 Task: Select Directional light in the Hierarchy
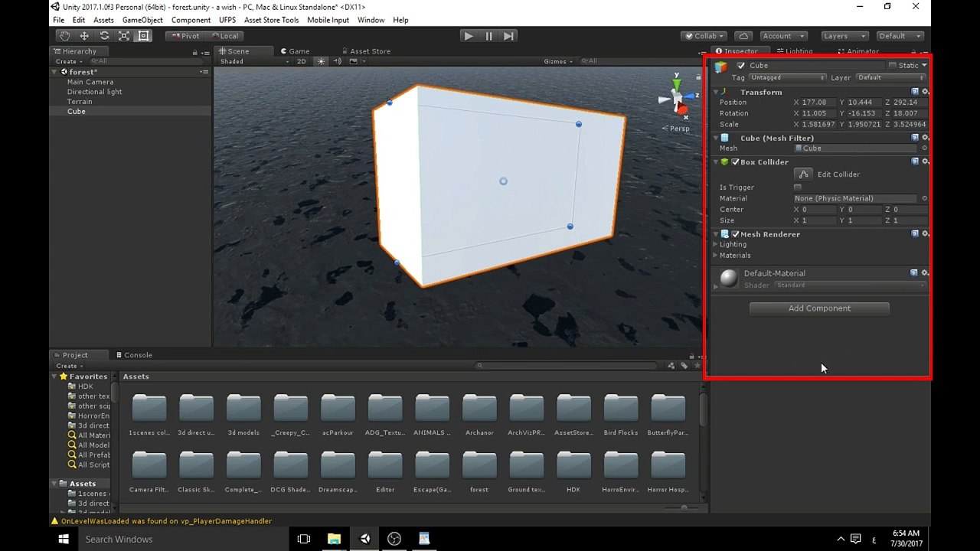coord(94,92)
